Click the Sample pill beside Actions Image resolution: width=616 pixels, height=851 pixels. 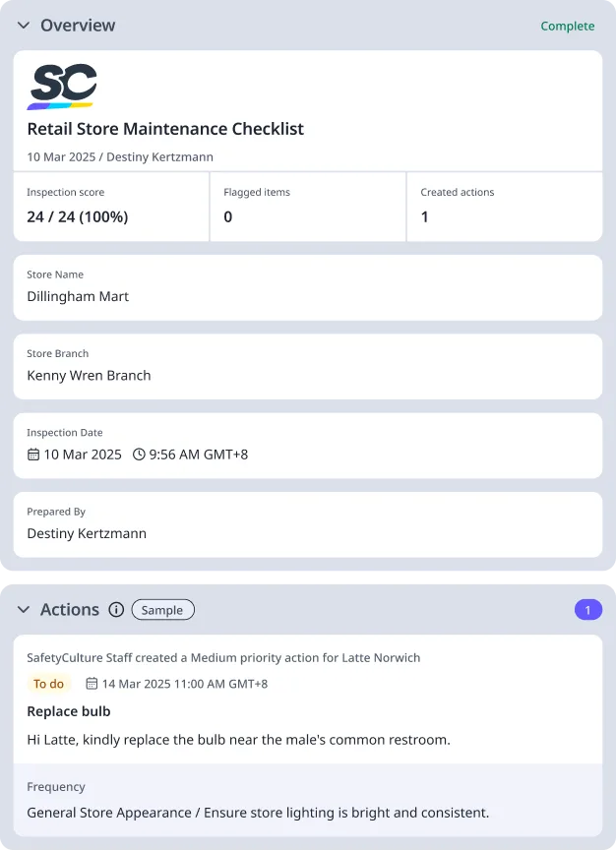click(162, 610)
